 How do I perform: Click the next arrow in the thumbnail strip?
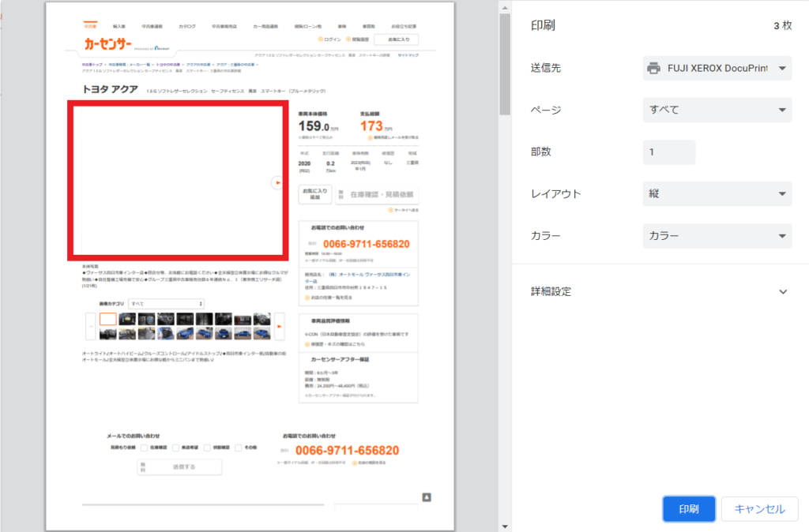click(279, 326)
